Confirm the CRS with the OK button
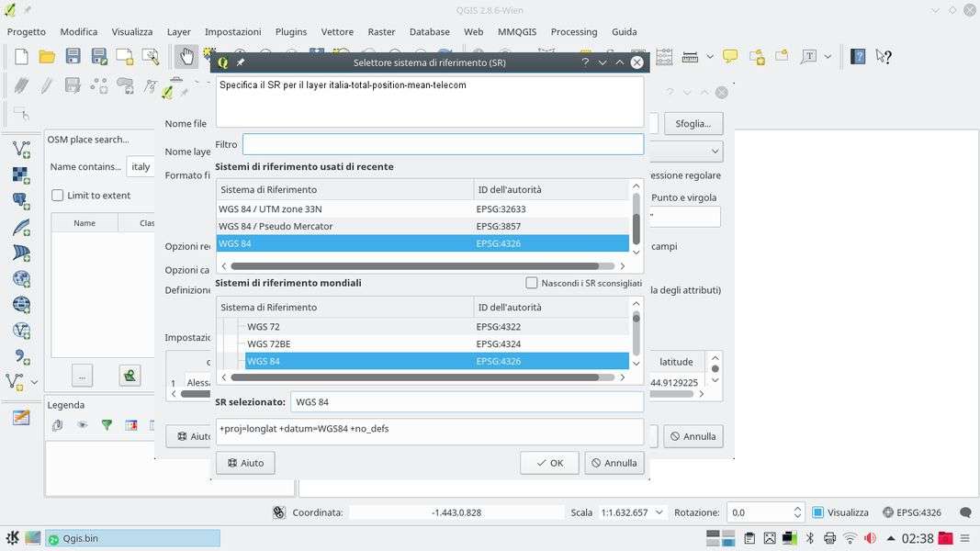The image size is (980, 551). pos(549,463)
